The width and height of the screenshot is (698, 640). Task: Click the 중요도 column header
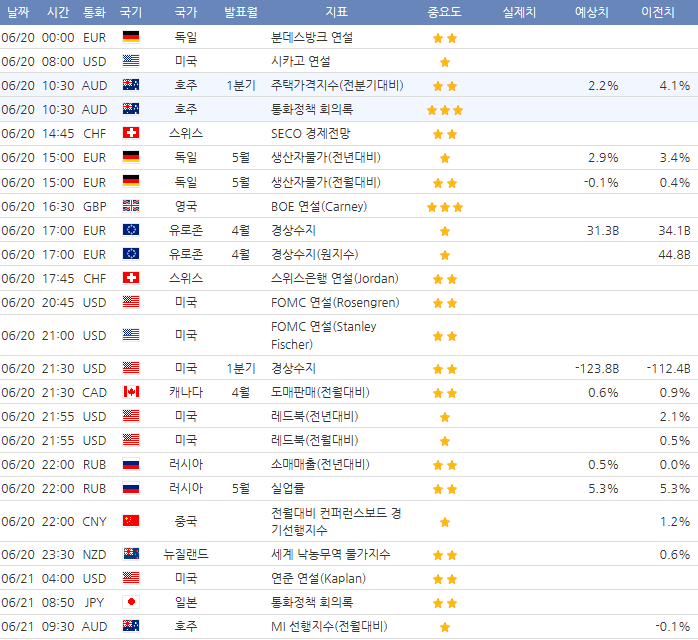pyautogui.click(x=444, y=12)
